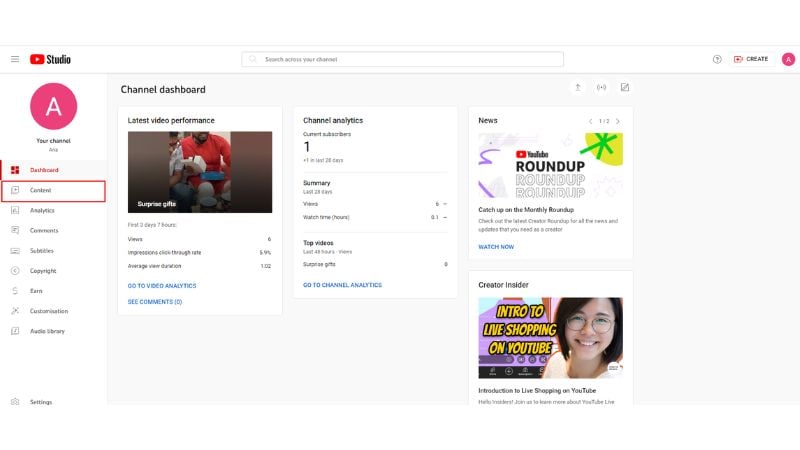This screenshot has width=800, height=450.
Task: Focus the search across your channel field
Action: click(403, 59)
